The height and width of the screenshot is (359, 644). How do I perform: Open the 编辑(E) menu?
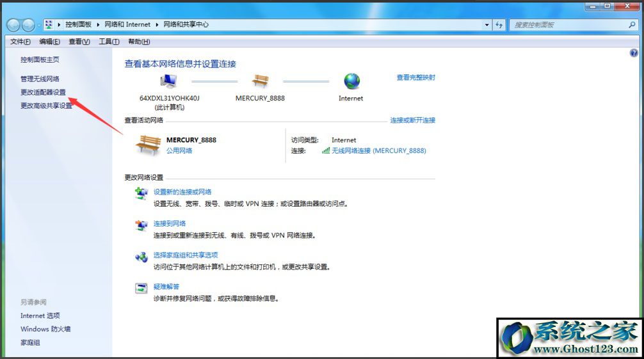(x=49, y=42)
